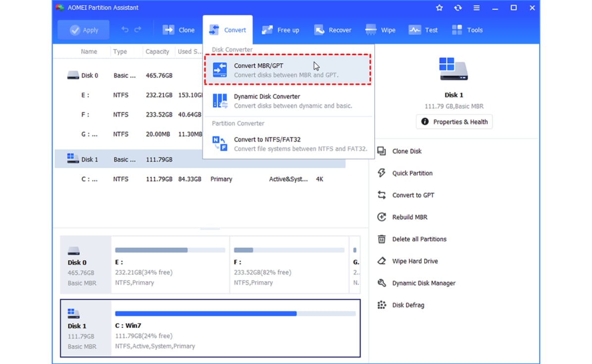Click the Wipe Hard Drive eraser icon
Screen dimensions: 592x364
(381, 261)
